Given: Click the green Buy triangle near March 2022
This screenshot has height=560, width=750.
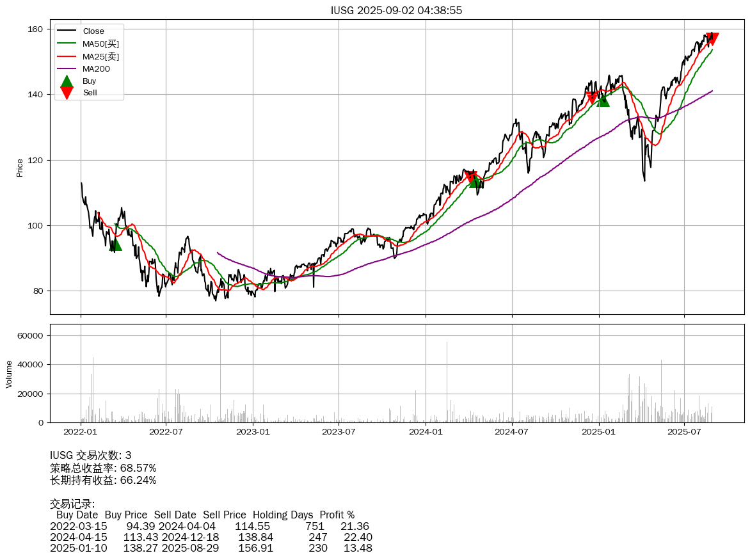Looking at the screenshot, I should tap(115, 244).
